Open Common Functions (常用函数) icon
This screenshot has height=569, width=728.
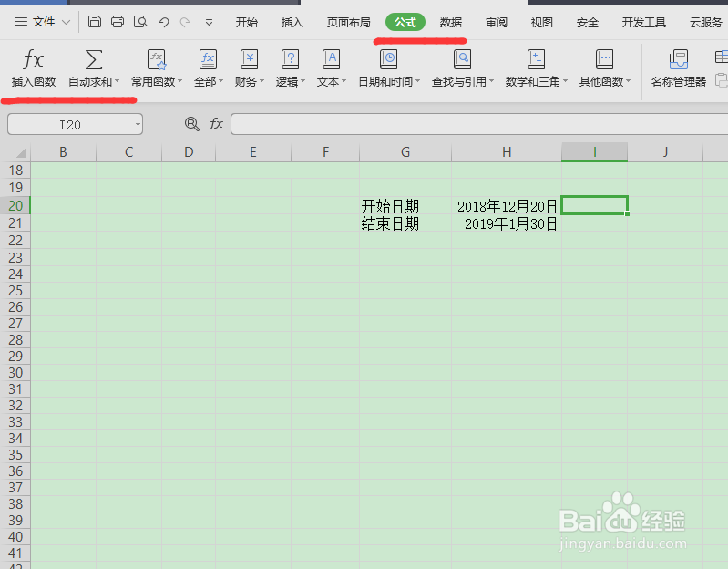(157, 60)
